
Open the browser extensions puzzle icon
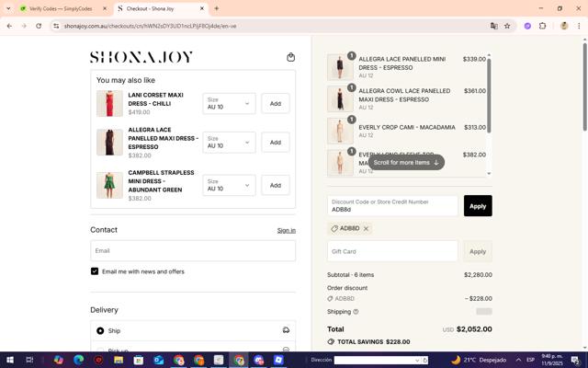coord(542,26)
